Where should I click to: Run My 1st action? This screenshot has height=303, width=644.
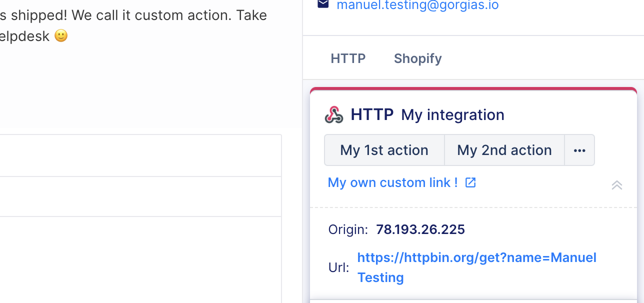[384, 150]
